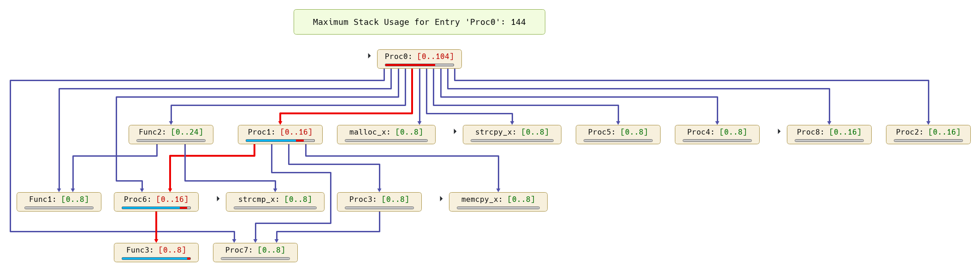Viewport: 980px width, 271px height.
Task: Expand the triangle next to Proc0 node
Action: click(369, 56)
